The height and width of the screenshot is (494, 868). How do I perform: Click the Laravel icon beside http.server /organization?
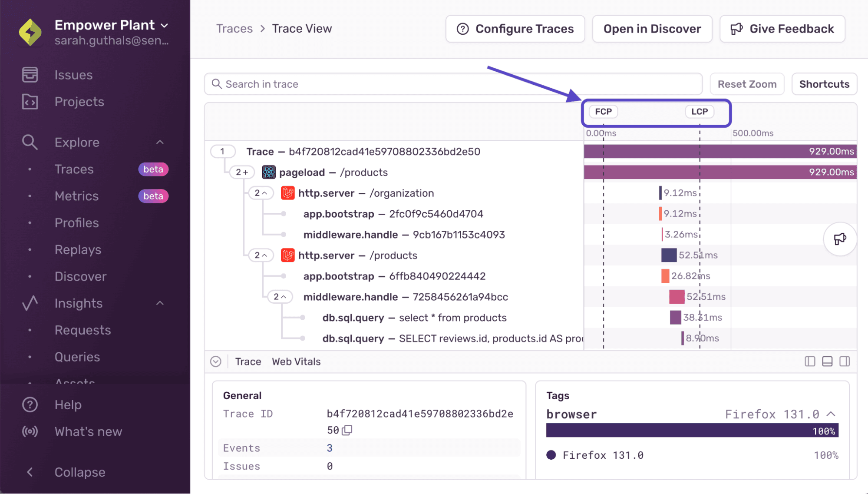point(287,193)
